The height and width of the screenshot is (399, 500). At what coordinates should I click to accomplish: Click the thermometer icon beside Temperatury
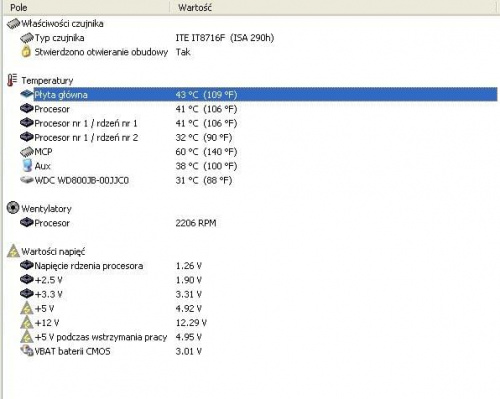pyautogui.click(x=12, y=80)
